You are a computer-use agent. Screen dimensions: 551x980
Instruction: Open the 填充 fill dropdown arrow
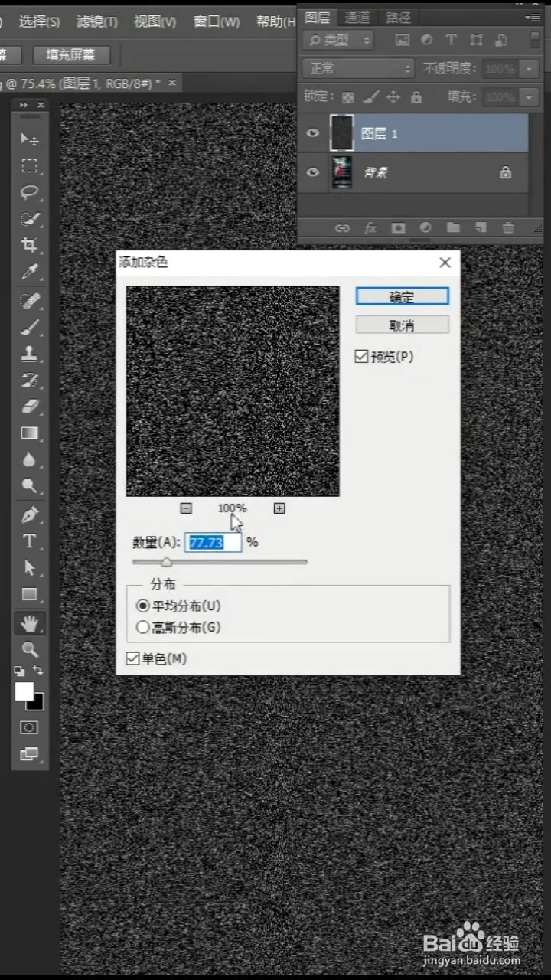(x=530, y=97)
